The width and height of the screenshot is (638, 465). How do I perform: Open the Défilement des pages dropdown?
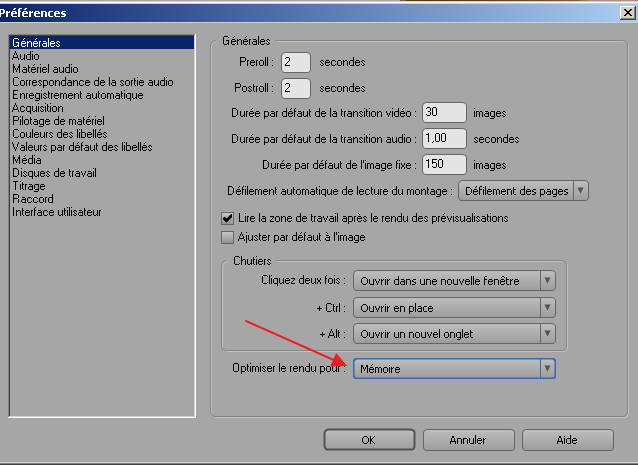523,191
